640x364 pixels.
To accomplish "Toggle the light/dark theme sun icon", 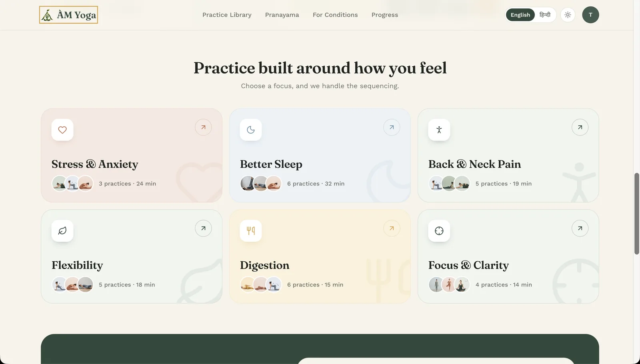I will pyautogui.click(x=568, y=15).
